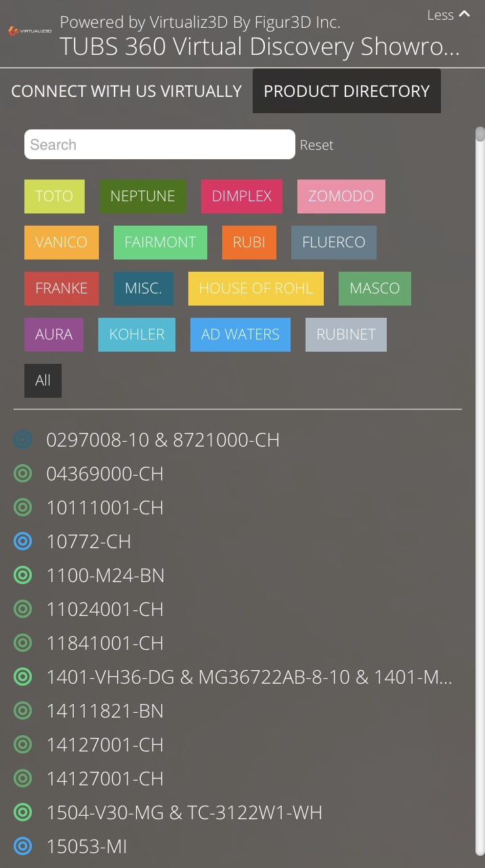Filter by DIMPLEX brand

pos(242,197)
